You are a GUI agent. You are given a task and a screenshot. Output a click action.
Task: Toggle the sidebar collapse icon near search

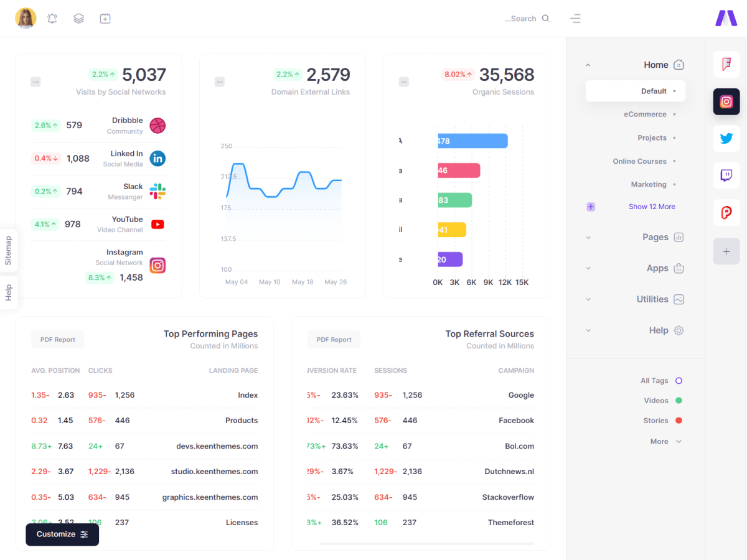(575, 19)
